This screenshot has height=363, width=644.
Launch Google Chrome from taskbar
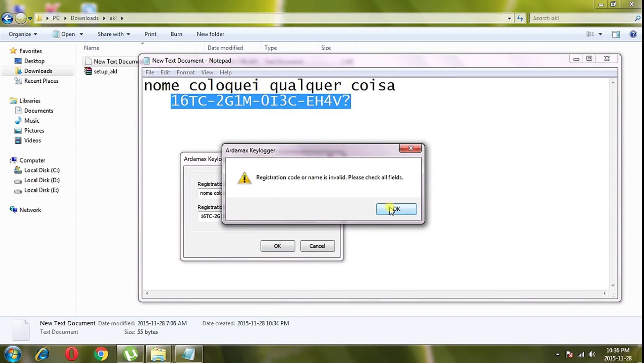(x=101, y=354)
